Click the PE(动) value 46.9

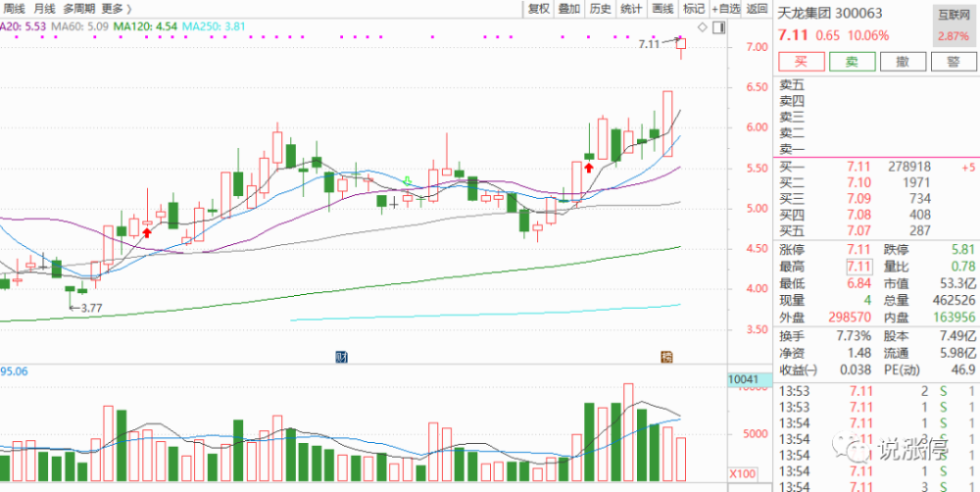pos(965,370)
